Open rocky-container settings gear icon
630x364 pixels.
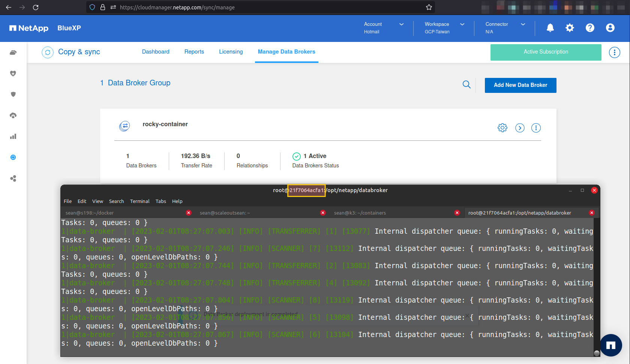click(x=502, y=128)
